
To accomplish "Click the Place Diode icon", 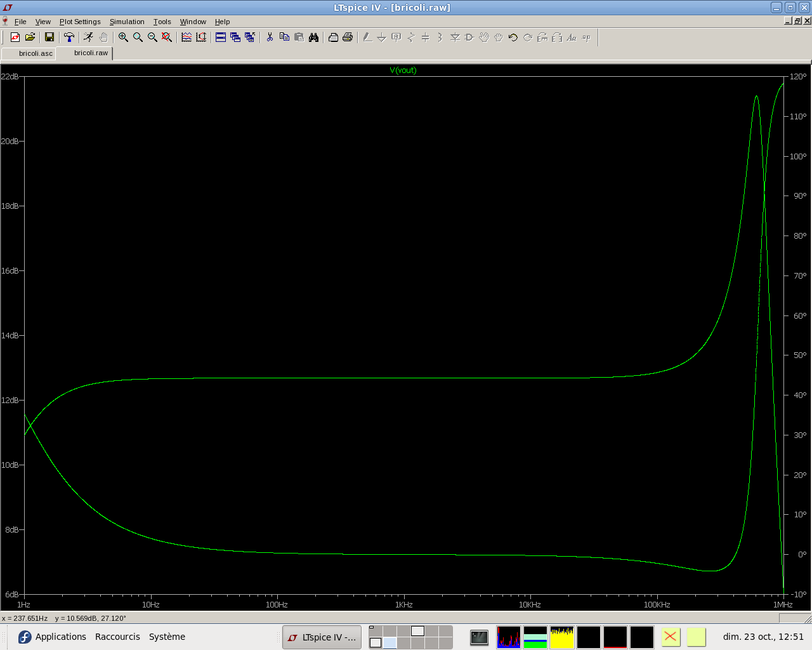I will [x=455, y=37].
